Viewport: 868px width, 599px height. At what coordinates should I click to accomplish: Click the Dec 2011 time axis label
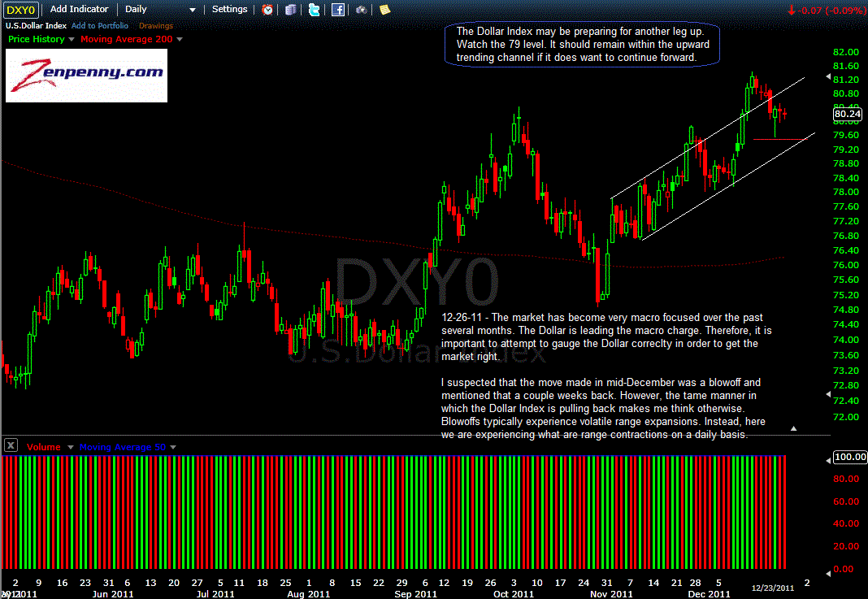coord(710,594)
